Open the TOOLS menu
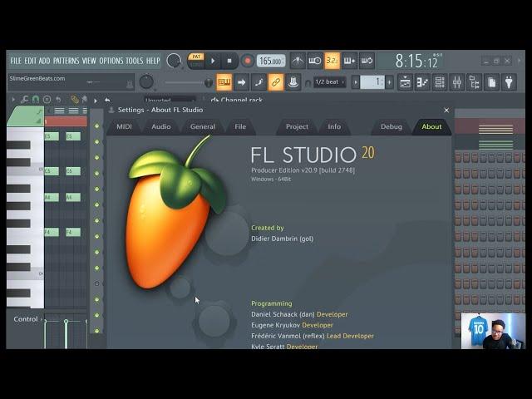The height and width of the screenshot is (399, 532). tap(135, 61)
